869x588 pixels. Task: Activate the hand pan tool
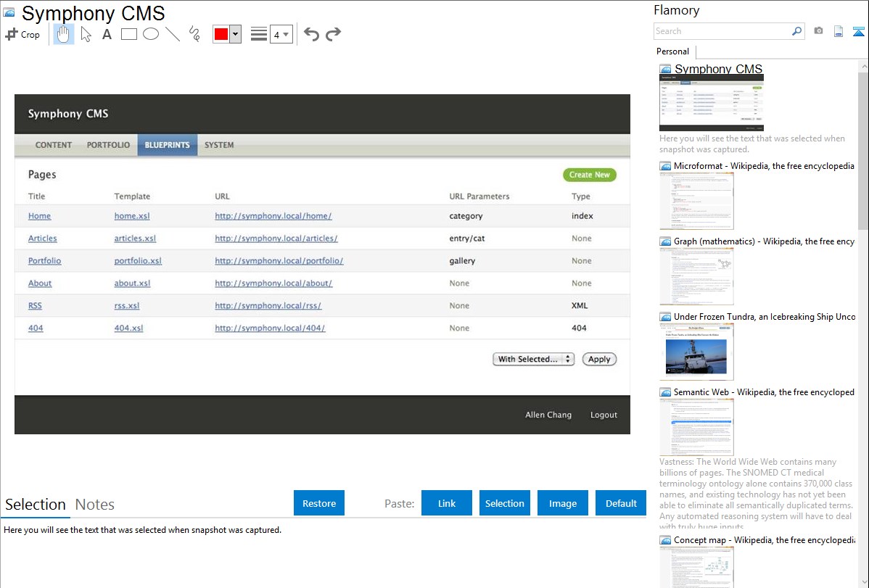[63, 34]
